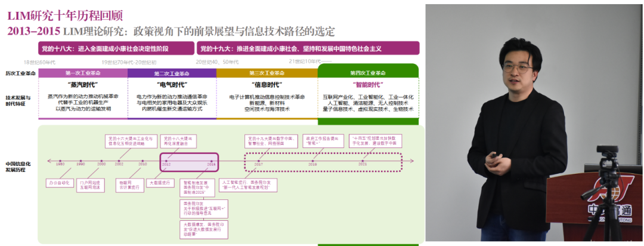
Task: Select the '互联网+行动的指导意见' callout box
Action: pos(204,210)
